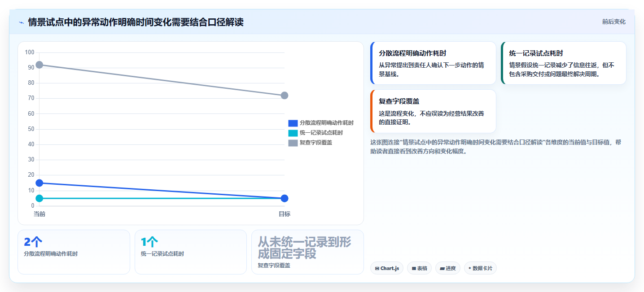Open the 复查字段覆盖 description card with orange border
644x292 pixels.
coord(433,111)
